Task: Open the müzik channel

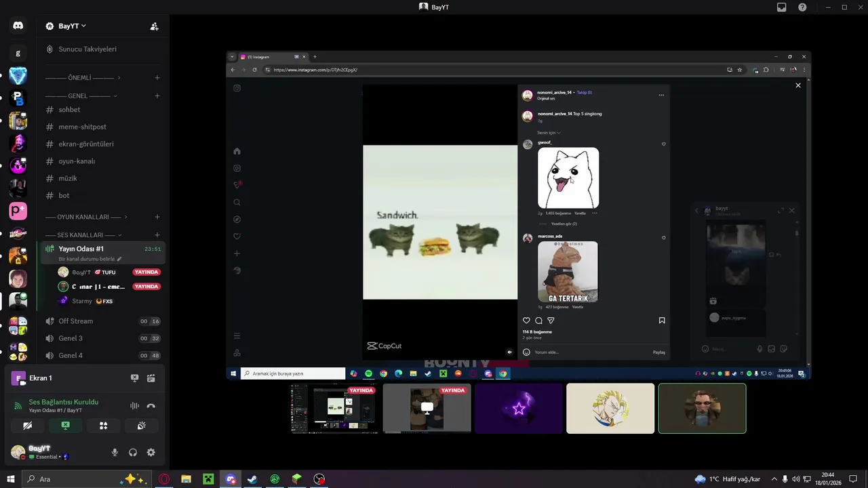Action: coord(102,178)
